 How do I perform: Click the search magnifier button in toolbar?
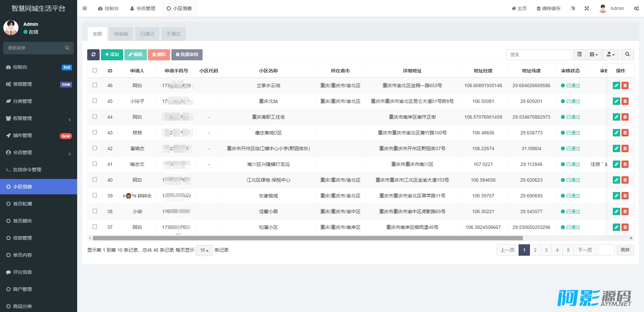pos(627,54)
